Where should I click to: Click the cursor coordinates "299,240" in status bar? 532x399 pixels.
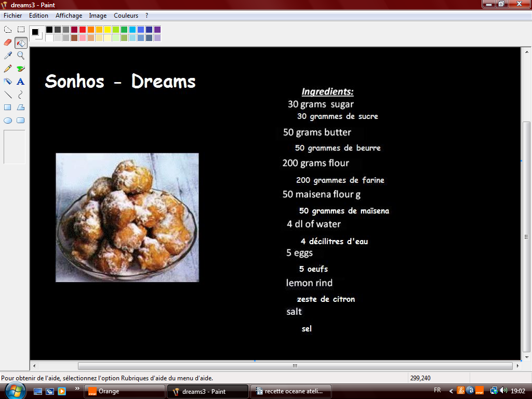tap(420, 378)
